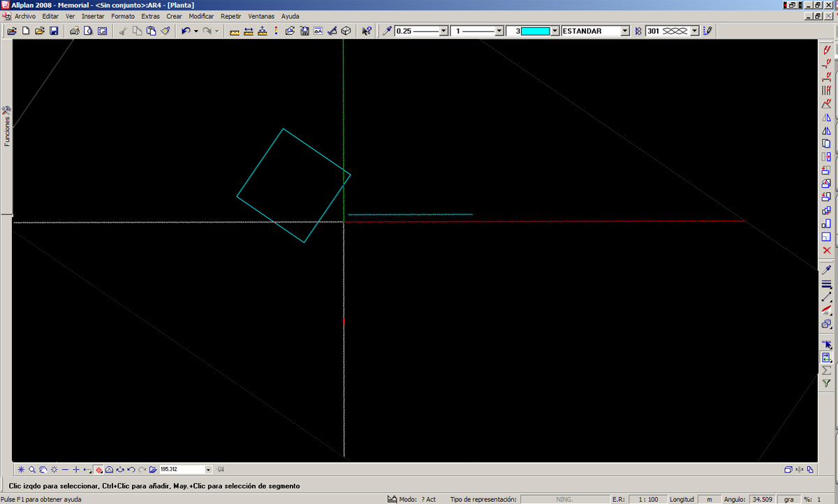
Task: Click the print icon
Action: tap(75, 31)
